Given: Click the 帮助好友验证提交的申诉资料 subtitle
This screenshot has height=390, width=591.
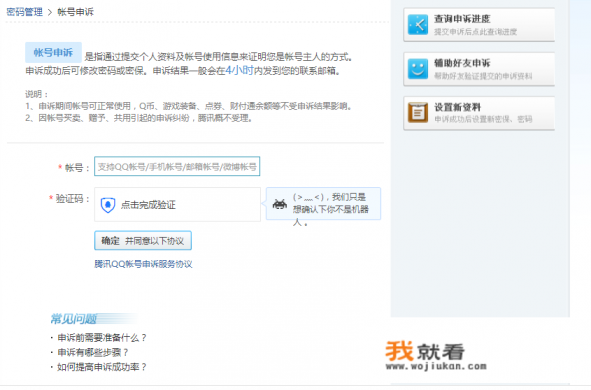Looking at the screenshot, I should click(483, 76).
